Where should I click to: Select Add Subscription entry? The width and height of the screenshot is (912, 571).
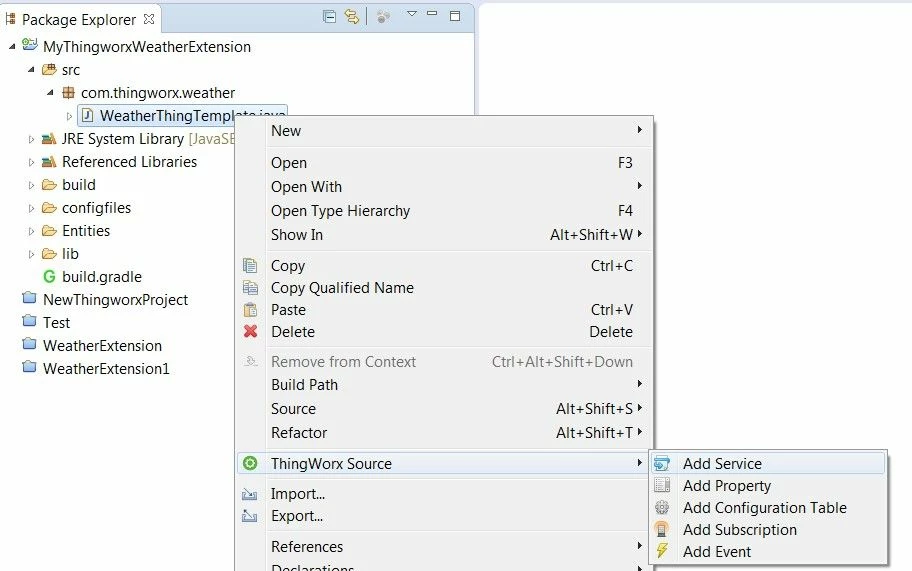[x=768, y=530]
